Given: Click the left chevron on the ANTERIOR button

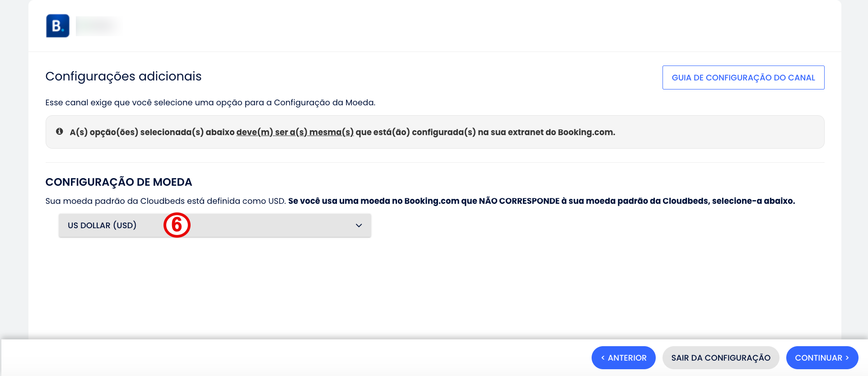Looking at the screenshot, I should (603, 358).
